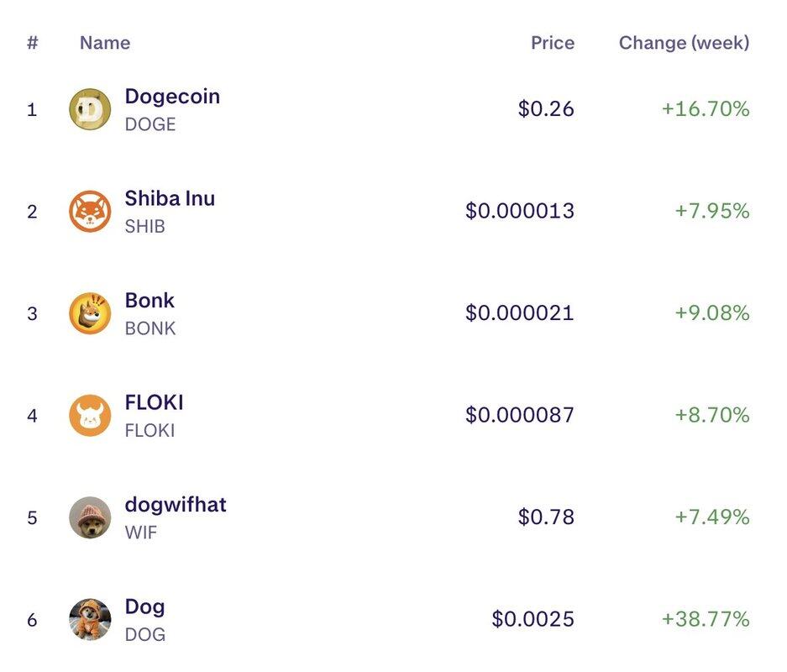Open the dogwifhat name link
This screenshot has height=672, width=787.
(176, 505)
